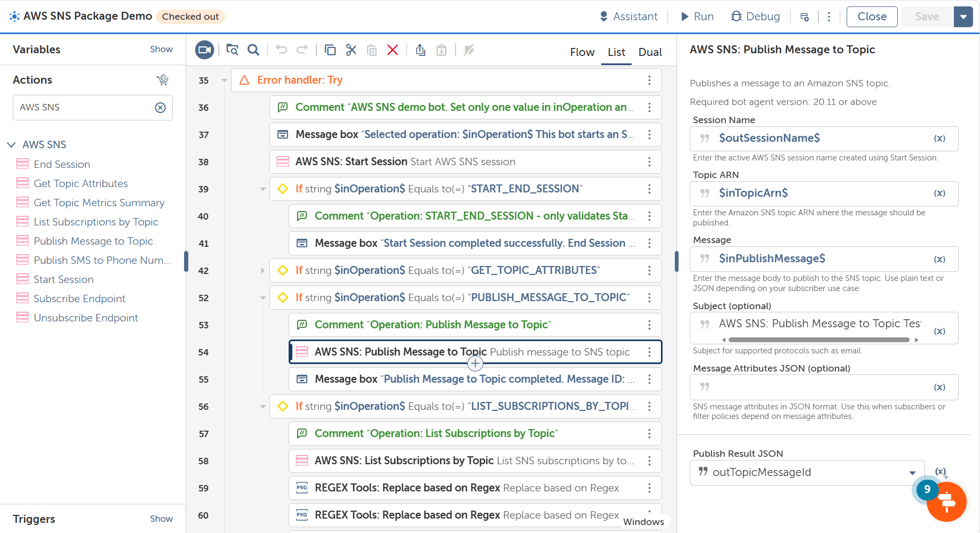This screenshot has width=980, height=533.
Task: Debug the bot
Action: [x=755, y=17]
